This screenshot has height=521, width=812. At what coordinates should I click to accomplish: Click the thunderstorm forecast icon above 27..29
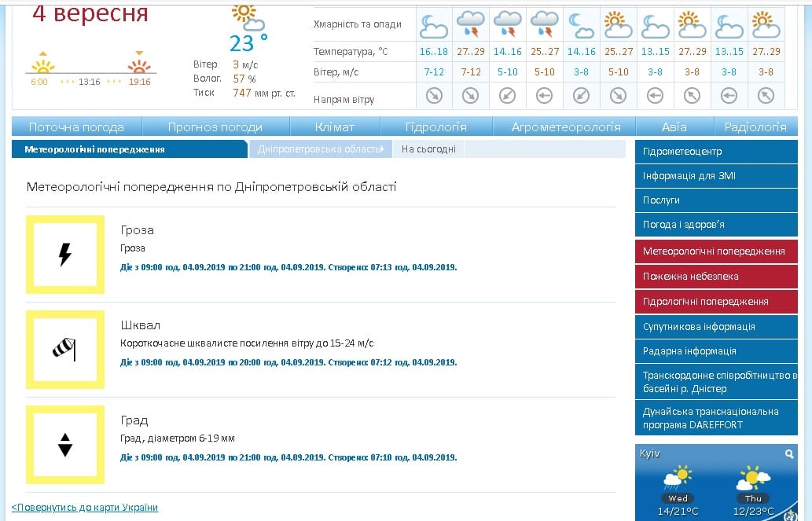[470, 25]
